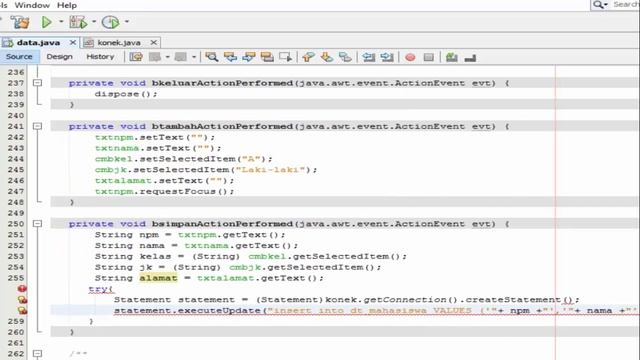
Task: Stop macro recording gray square icon
Action: [429, 57]
